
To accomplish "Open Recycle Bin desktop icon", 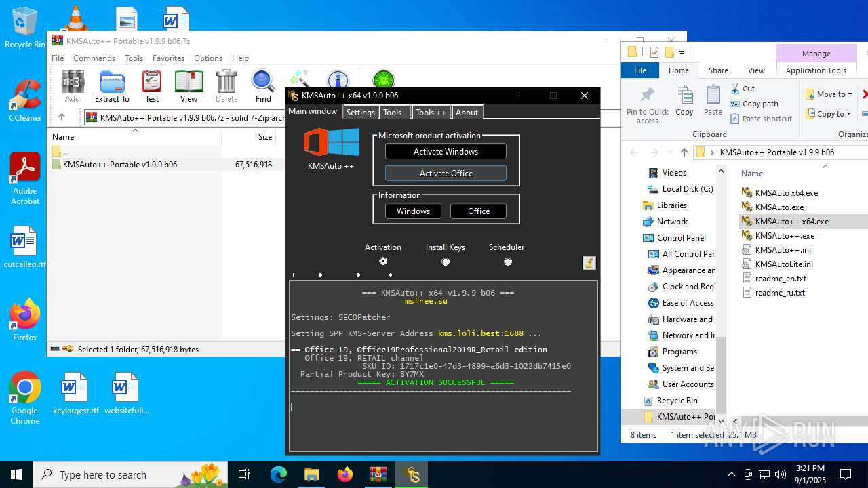I will click(25, 28).
